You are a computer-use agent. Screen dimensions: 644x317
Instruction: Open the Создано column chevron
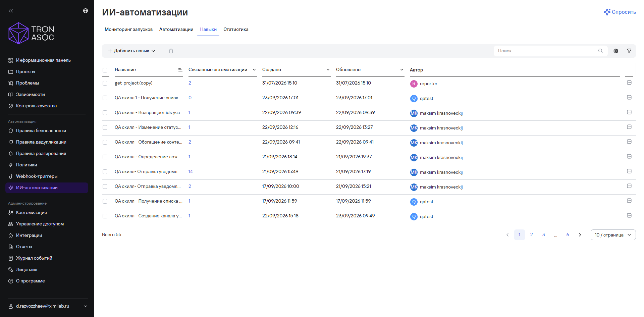(x=328, y=70)
